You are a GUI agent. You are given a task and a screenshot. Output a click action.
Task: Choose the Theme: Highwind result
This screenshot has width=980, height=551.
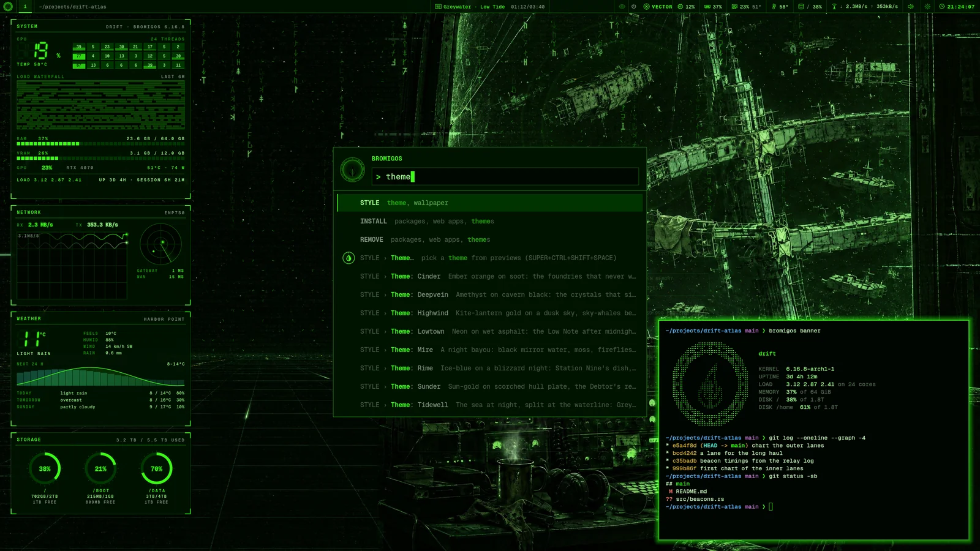tap(490, 313)
